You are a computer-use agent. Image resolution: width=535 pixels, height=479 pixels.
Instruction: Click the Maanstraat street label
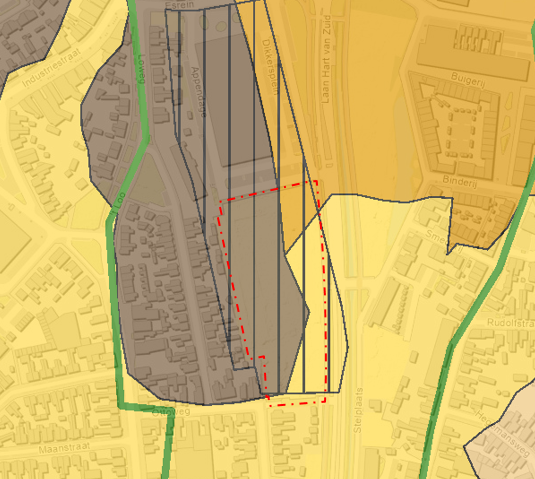point(64,448)
